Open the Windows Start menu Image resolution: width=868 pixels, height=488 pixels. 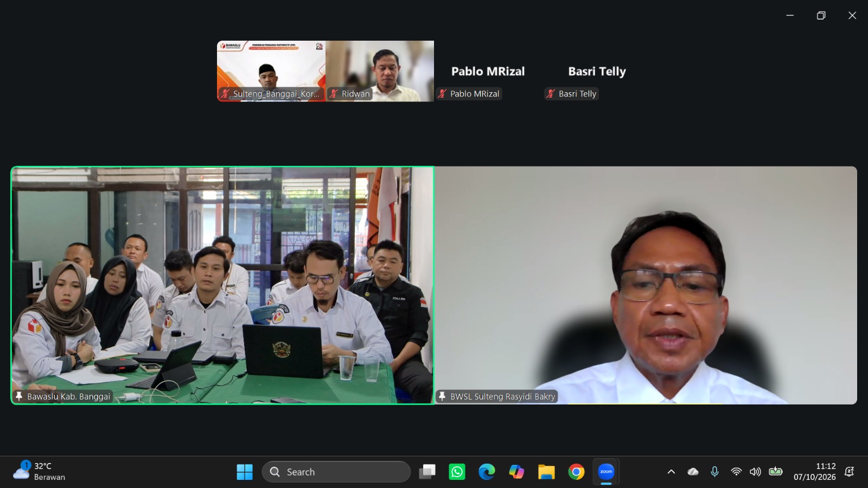(245, 472)
